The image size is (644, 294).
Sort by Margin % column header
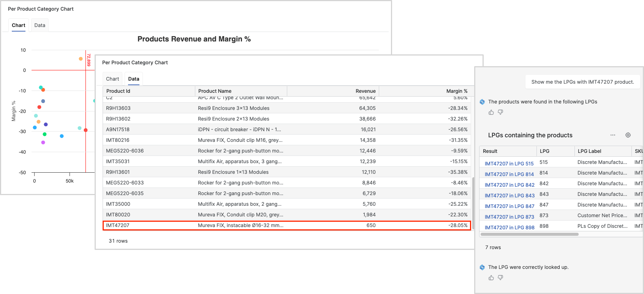457,91
